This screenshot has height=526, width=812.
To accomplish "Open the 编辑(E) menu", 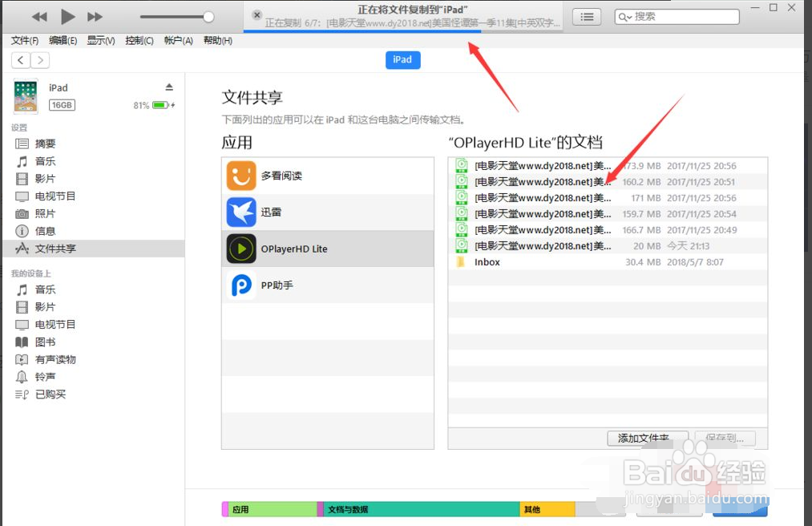I will tap(63, 40).
